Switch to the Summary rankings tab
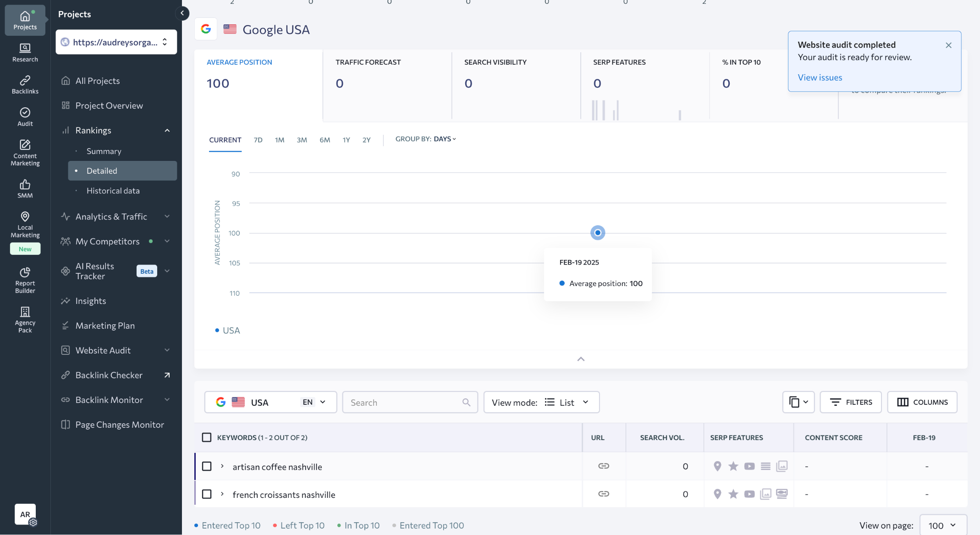Image resolution: width=980 pixels, height=535 pixels. 104,151
